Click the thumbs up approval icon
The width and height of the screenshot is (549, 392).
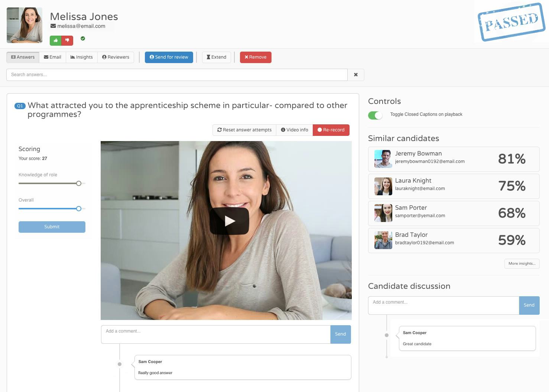[55, 40]
